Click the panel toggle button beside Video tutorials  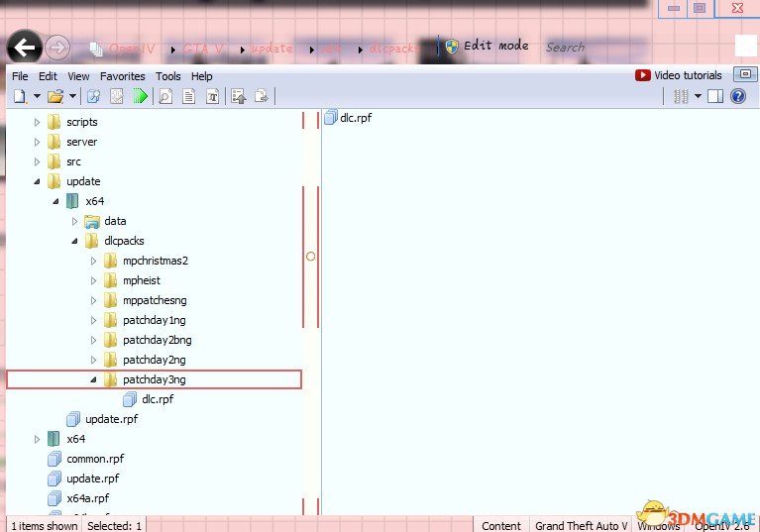[745, 74]
